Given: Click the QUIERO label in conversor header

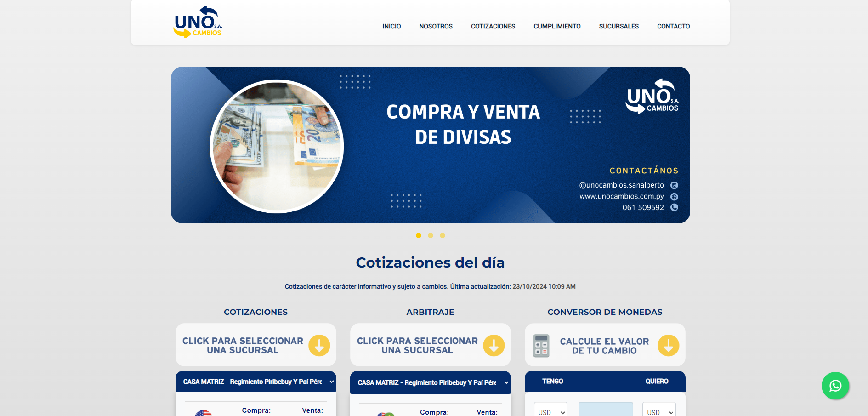Looking at the screenshot, I should point(657,381).
